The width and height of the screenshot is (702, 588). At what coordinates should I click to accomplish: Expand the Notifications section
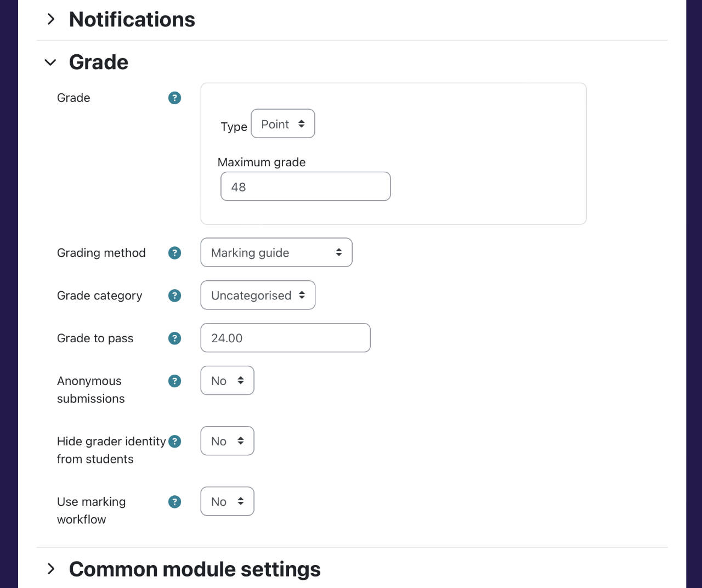tap(51, 19)
